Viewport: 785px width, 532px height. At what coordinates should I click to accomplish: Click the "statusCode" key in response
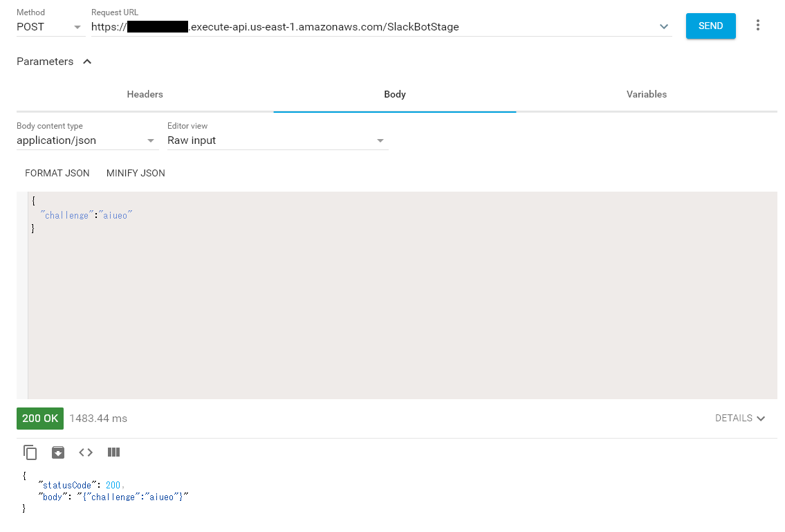[67, 485]
